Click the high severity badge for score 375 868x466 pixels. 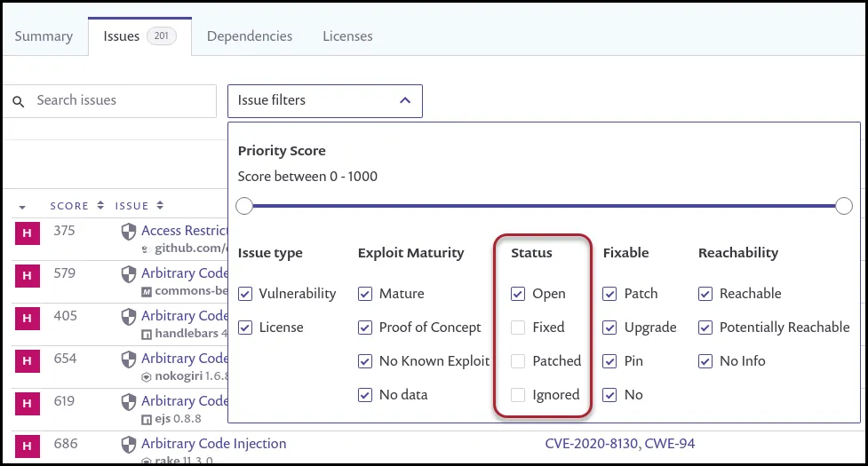point(28,233)
